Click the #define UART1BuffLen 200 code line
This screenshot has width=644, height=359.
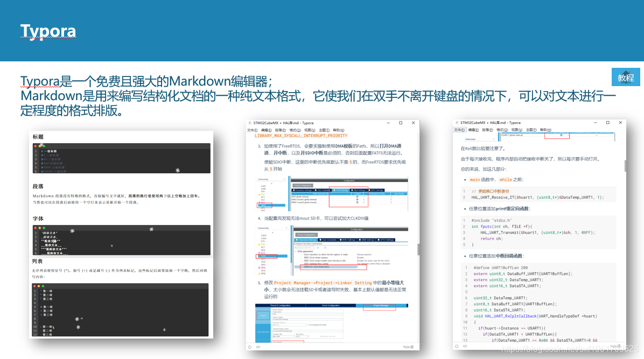click(x=500, y=268)
